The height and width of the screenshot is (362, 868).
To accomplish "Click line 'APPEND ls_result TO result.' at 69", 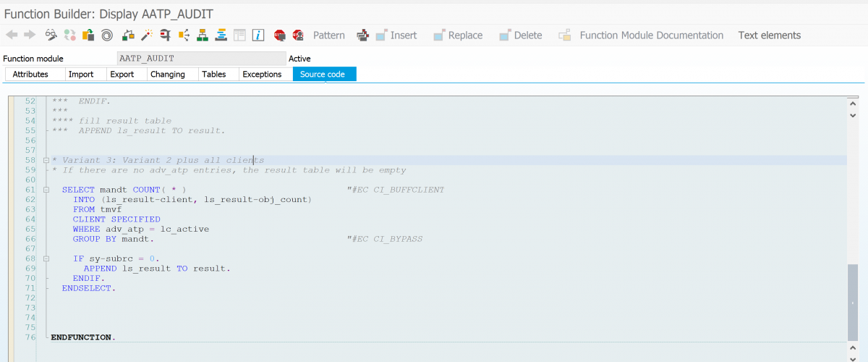I will click(157, 269).
